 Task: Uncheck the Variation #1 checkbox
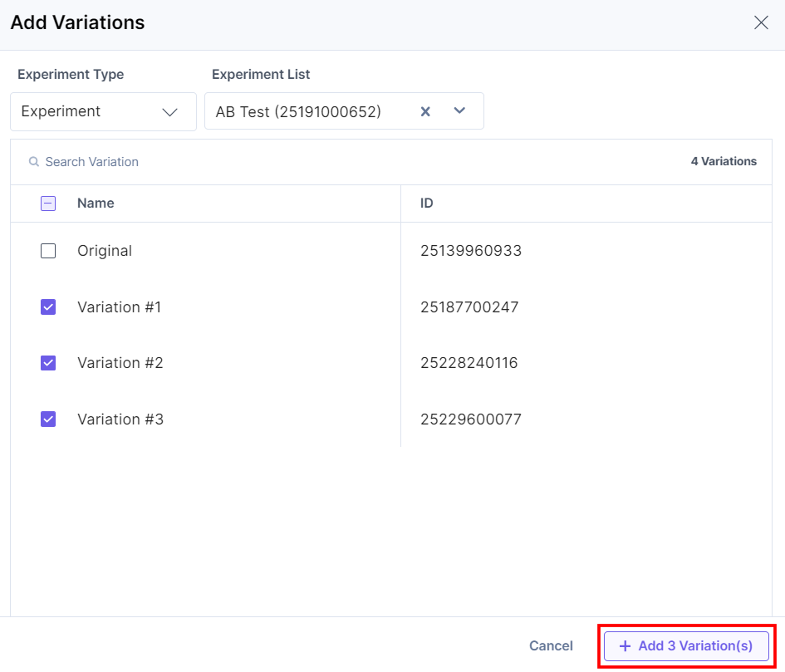tap(48, 307)
